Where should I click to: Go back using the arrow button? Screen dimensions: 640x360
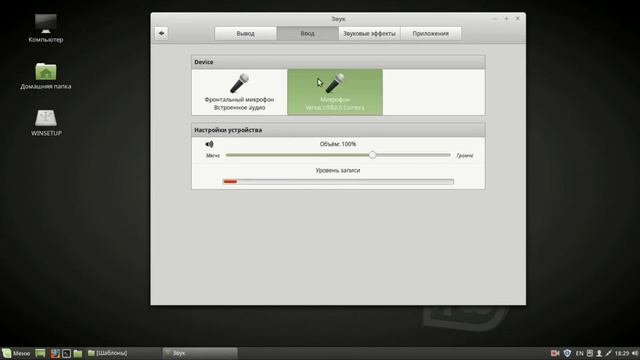click(x=162, y=33)
